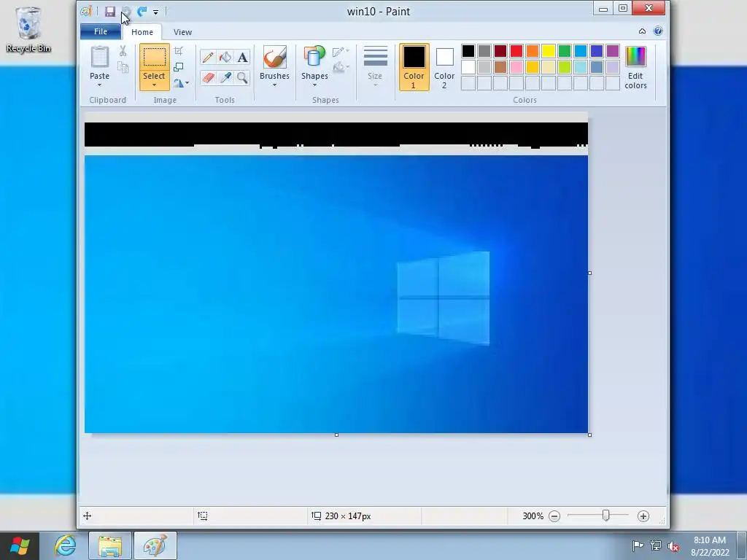Select the Text tool
This screenshot has width=747, height=560.
[242, 58]
